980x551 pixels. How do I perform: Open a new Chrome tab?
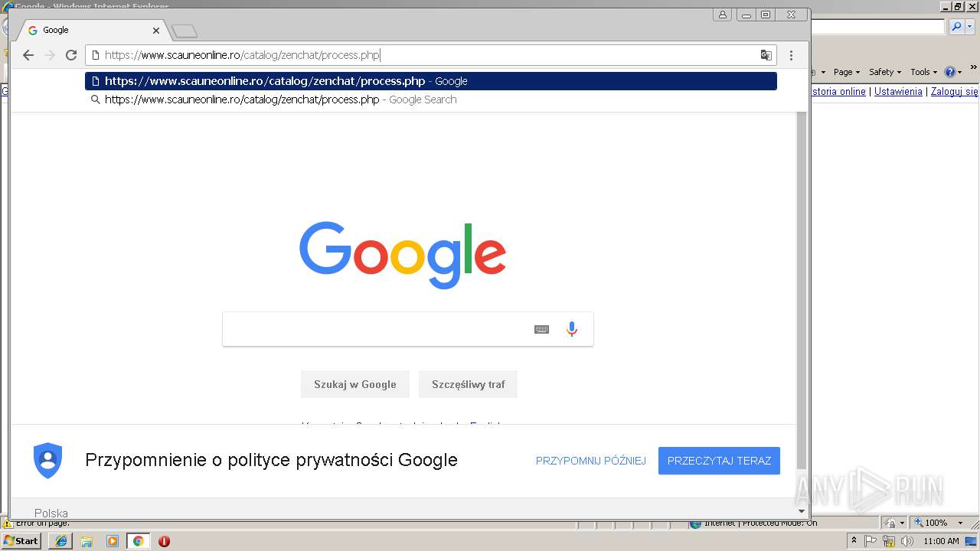click(x=185, y=31)
